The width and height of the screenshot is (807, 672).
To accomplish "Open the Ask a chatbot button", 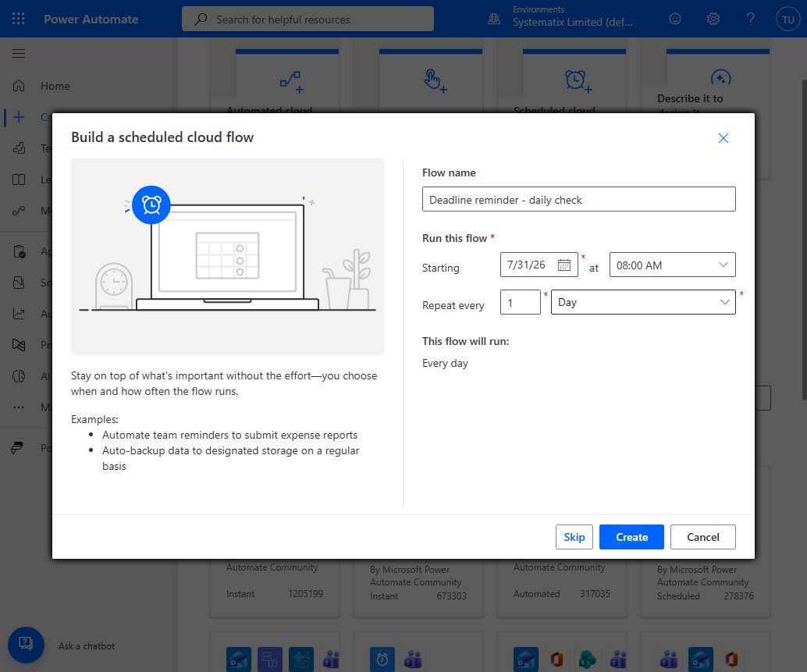I will pyautogui.click(x=26, y=645).
